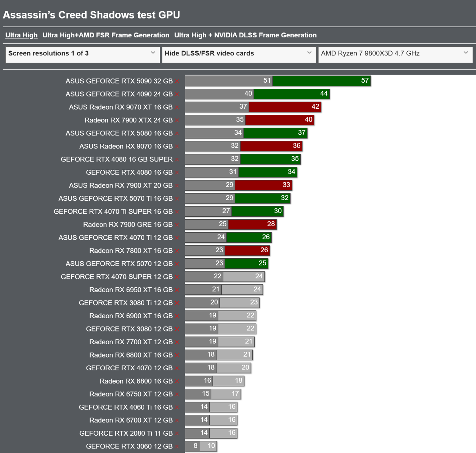Select the Radeon RX 7900 GRE 16 GB label

click(128, 225)
